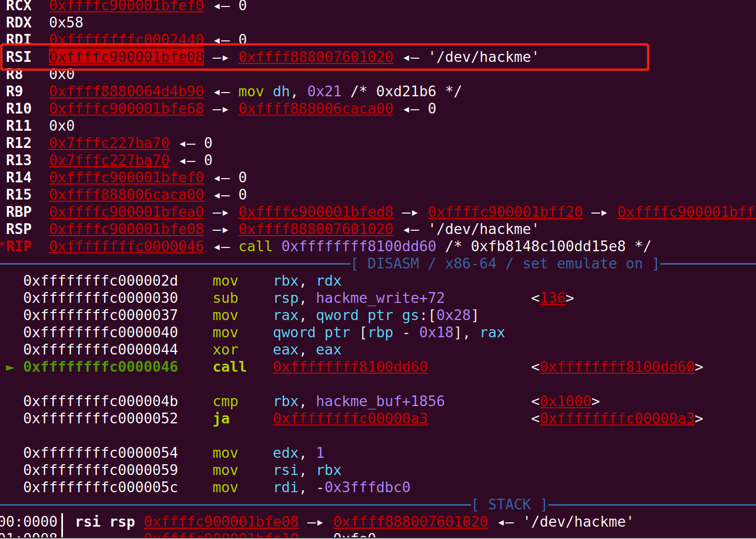Click disassembly address 0xffffffffc000002d
The height and width of the screenshot is (539, 756).
click(101, 281)
